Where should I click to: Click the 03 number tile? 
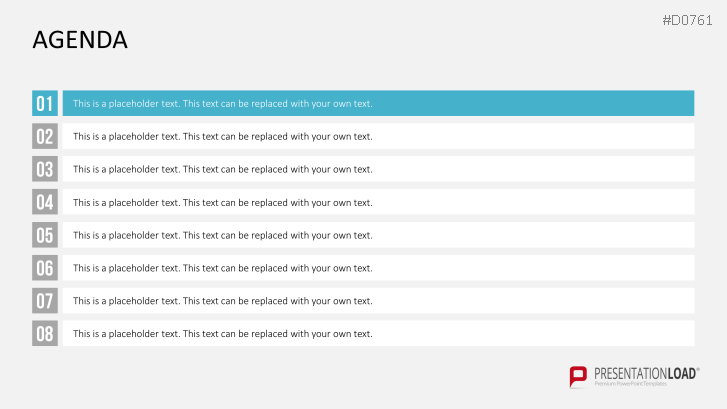[45, 169]
